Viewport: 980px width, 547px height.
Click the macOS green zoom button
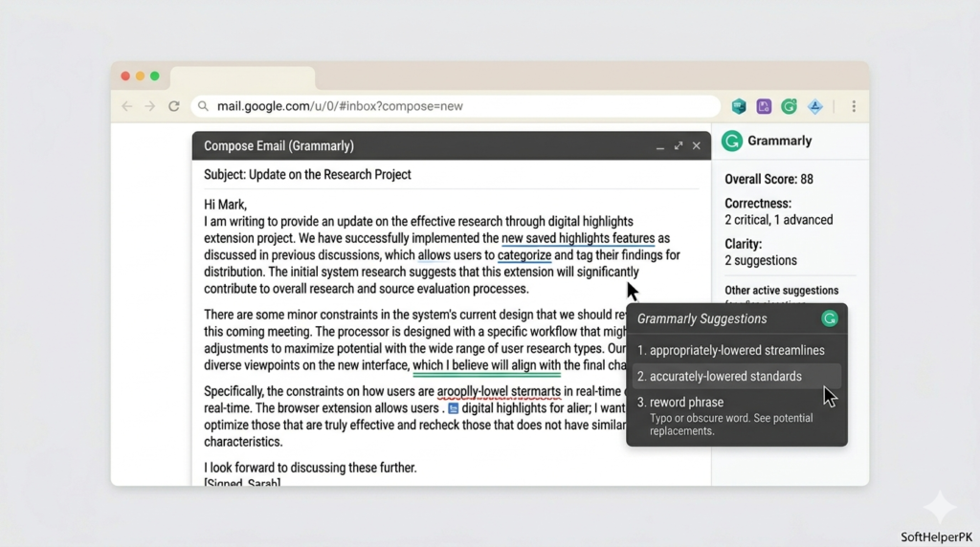click(x=154, y=77)
